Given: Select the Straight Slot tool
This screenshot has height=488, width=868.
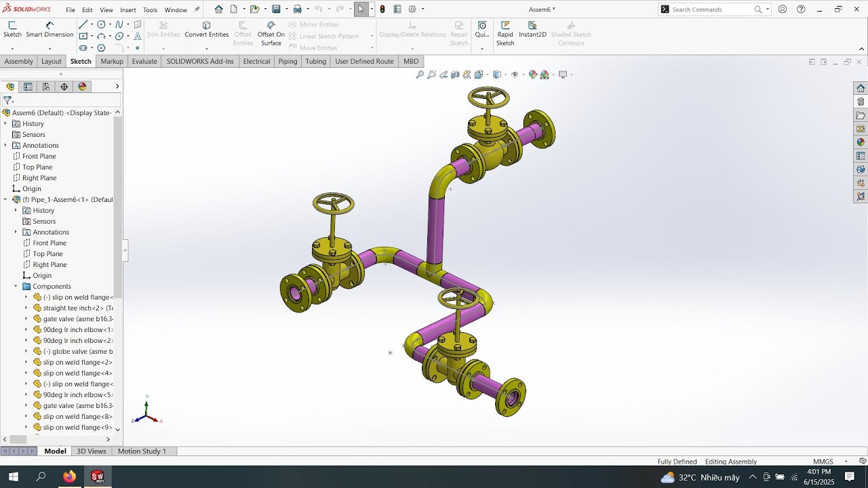Looking at the screenshot, I should (x=83, y=47).
